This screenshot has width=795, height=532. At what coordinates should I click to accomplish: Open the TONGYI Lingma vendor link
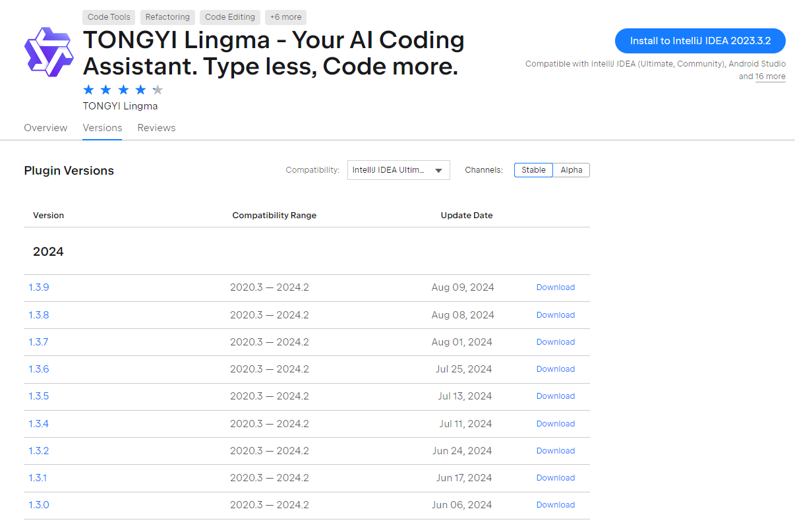coord(120,106)
